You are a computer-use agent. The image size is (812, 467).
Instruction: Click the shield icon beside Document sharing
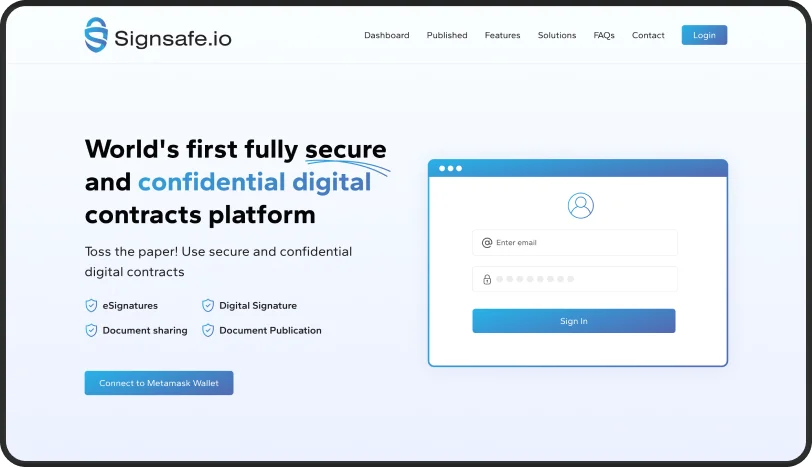click(x=91, y=330)
